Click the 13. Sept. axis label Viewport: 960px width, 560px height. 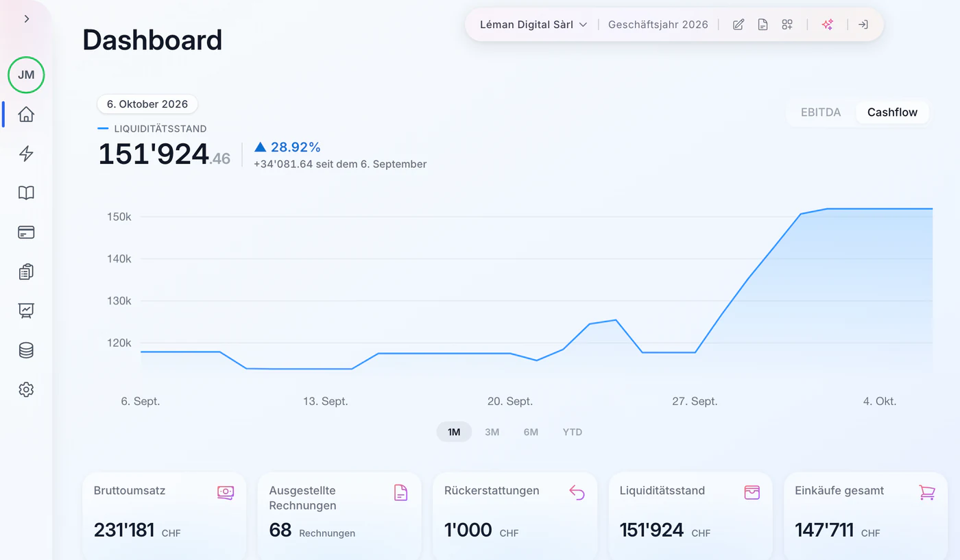[x=325, y=402]
